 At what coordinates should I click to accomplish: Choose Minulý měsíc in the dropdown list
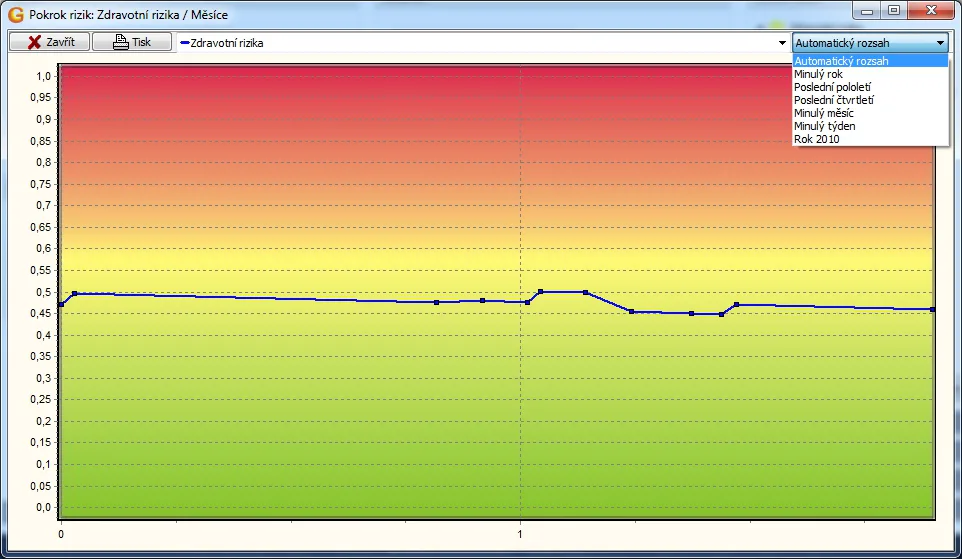824,113
